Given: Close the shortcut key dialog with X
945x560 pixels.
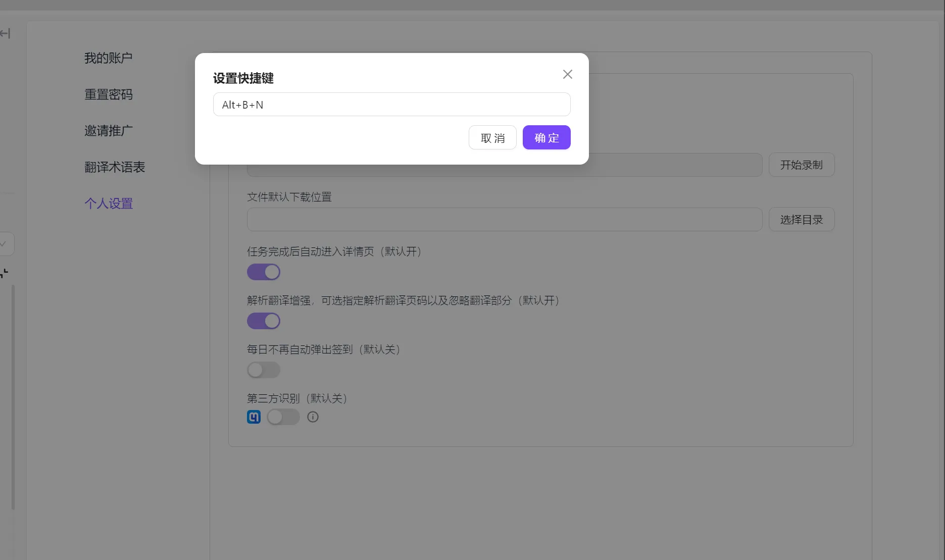Looking at the screenshot, I should point(567,74).
